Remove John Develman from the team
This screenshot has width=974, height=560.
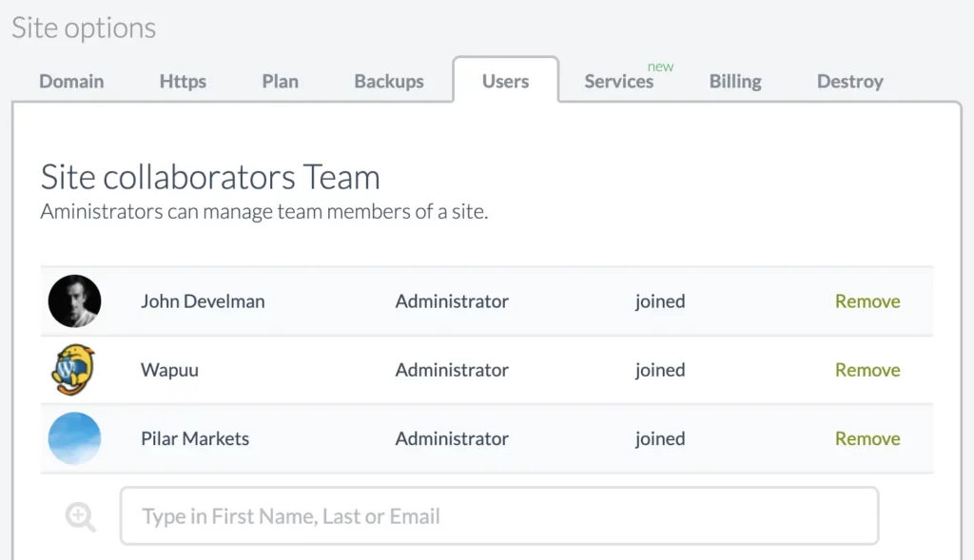pos(867,301)
